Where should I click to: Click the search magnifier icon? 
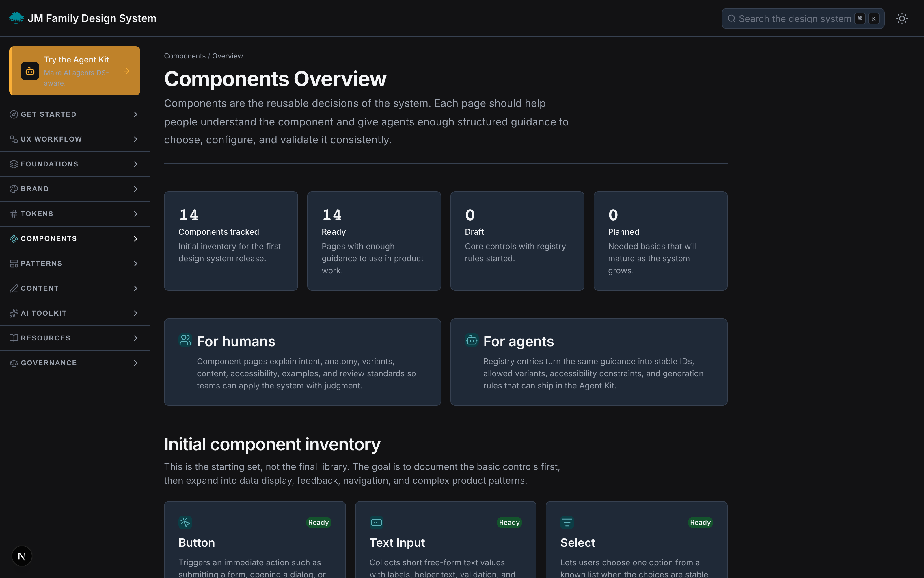click(x=731, y=18)
